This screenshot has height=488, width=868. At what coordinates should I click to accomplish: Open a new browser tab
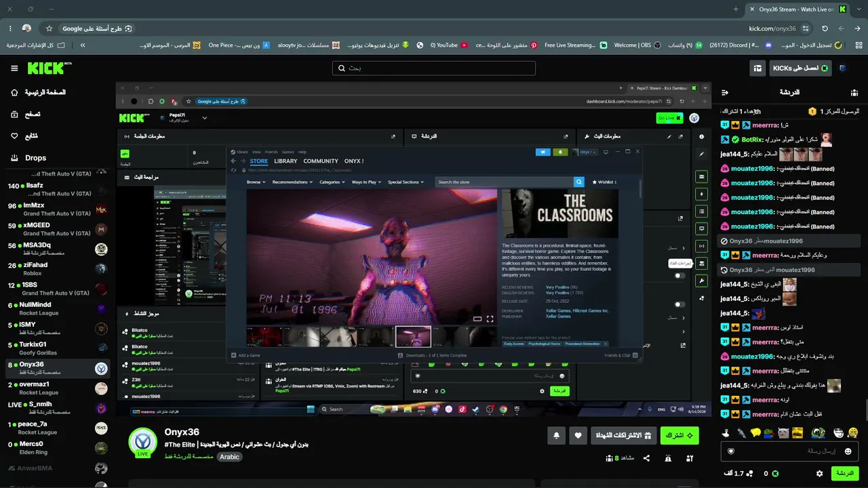(x=736, y=9)
